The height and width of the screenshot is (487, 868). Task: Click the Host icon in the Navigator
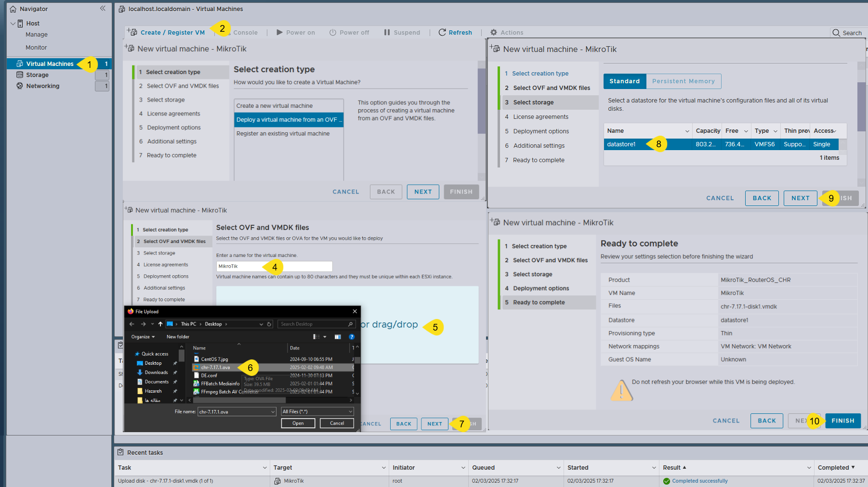coord(20,23)
